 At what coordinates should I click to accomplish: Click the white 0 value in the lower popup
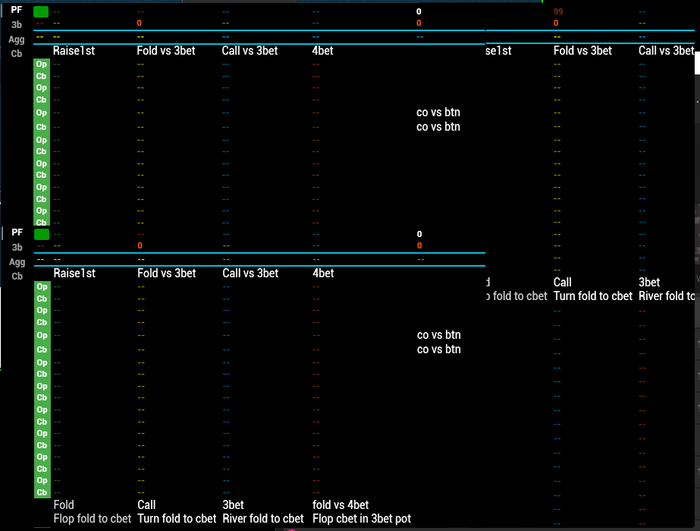click(x=419, y=234)
